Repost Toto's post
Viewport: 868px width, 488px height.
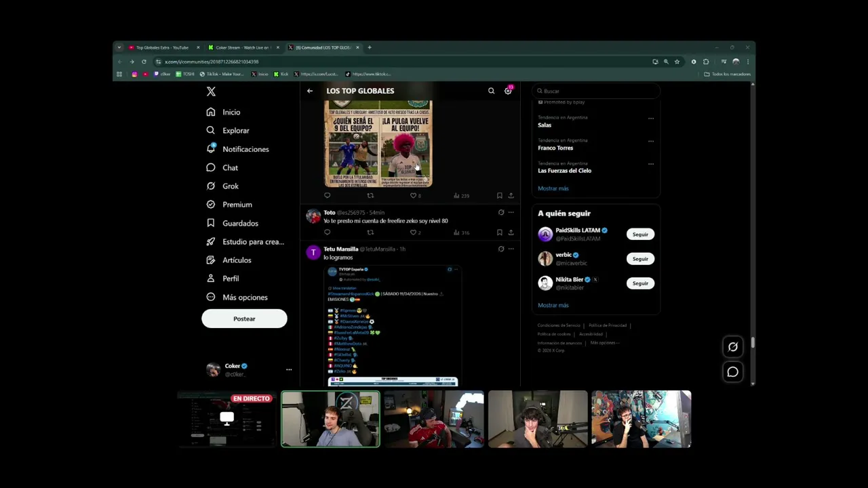(x=370, y=232)
